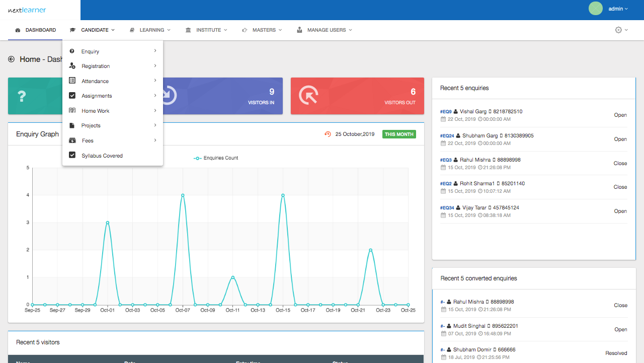This screenshot has width=644, height=363.
Task: Expand the Enquiry submenu arrow
Action: click(155, 51)
